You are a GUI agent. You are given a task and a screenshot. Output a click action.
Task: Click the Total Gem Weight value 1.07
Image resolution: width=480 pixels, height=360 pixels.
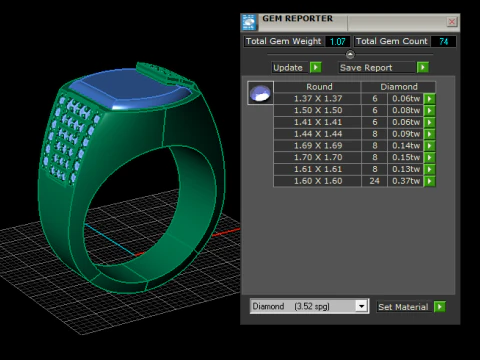(337, 42)
